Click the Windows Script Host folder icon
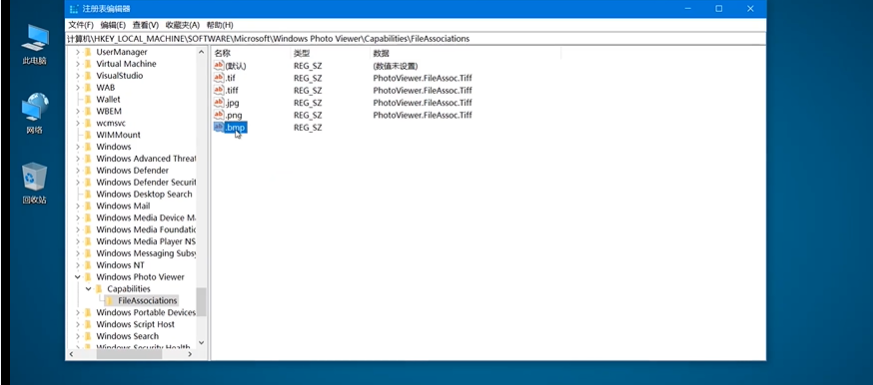Screen dimensions: 873x385 tap(87, 324)
